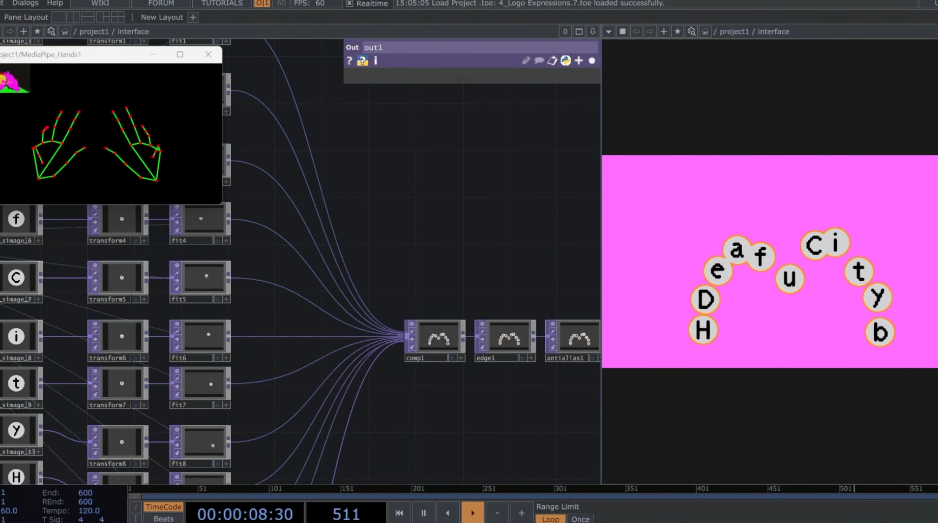This screenshot has height=523, width=938.
Task: Click the star bookmark in right pane bar
Action: (677, 31)
